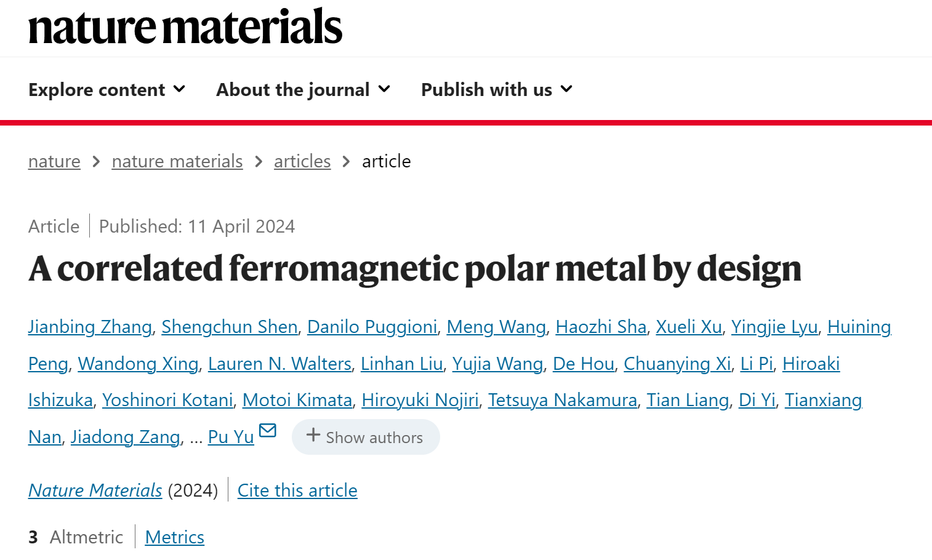
Task: Open the nature materials breadcrumb link
Action: [177, 161]
